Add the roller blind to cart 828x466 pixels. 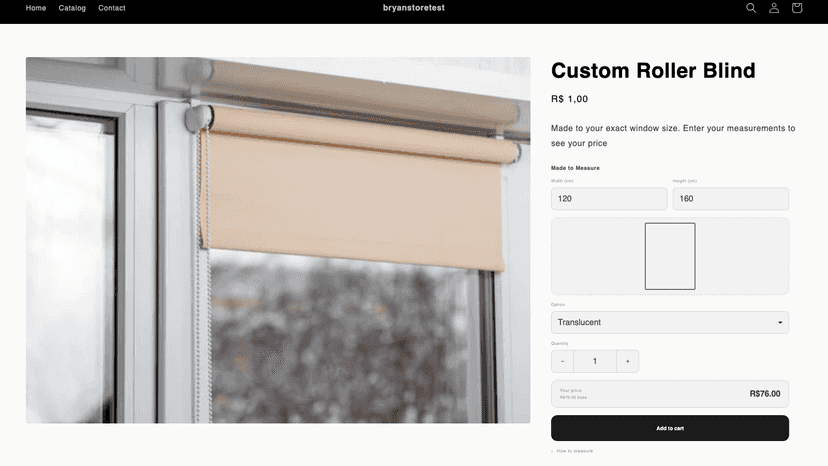670,428
